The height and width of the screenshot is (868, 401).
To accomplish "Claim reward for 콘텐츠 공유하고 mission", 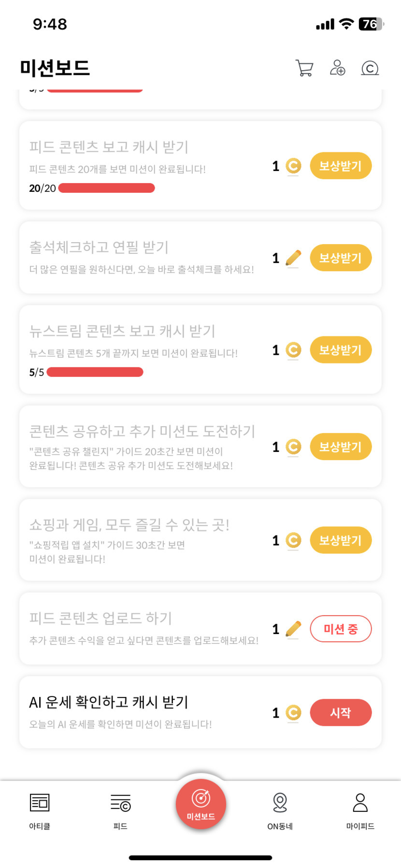I will click(341, 447).
